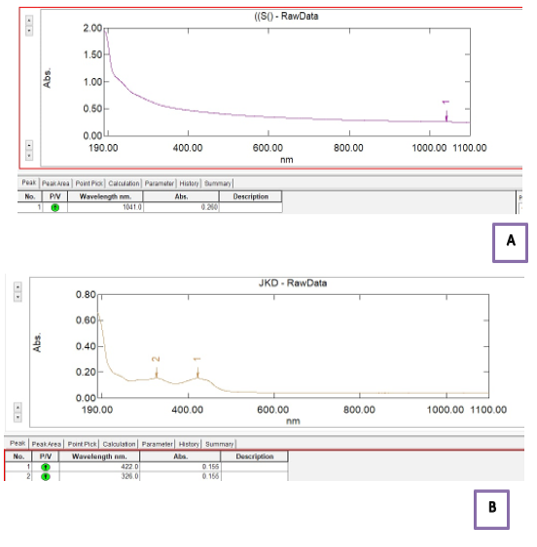This screenshot has width=537, height=547.
Task: Select peak marker 2 on the JKD spectrum
Action: click(156, 367)
